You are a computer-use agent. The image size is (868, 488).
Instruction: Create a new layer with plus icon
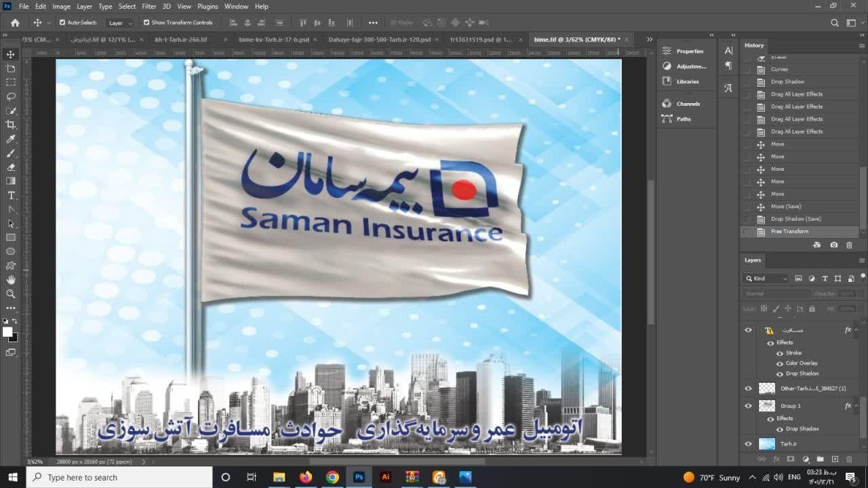835,459
